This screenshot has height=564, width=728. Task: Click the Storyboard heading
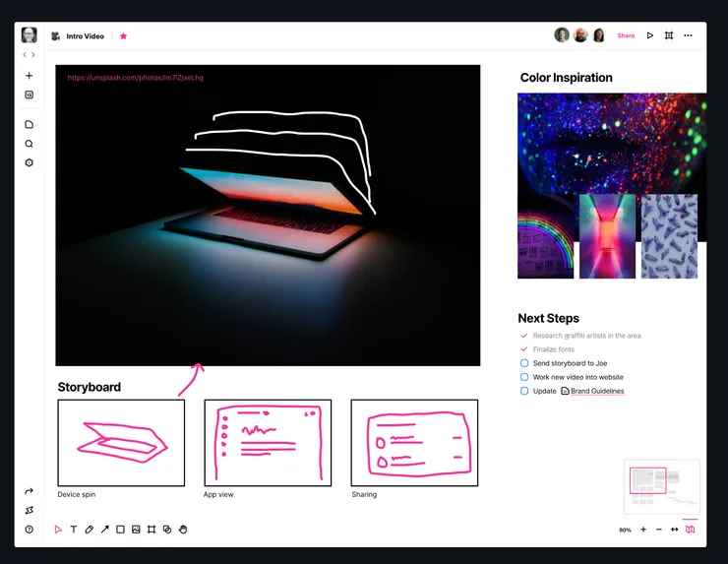(x=90, y=387)
